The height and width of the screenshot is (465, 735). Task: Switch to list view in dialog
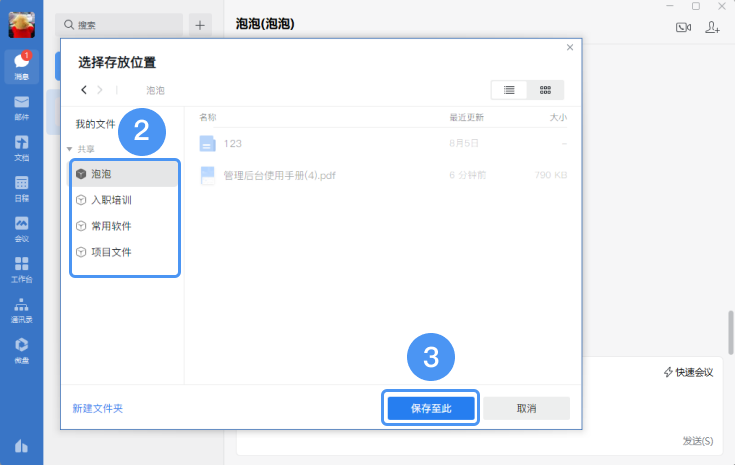tap(509, 90)
